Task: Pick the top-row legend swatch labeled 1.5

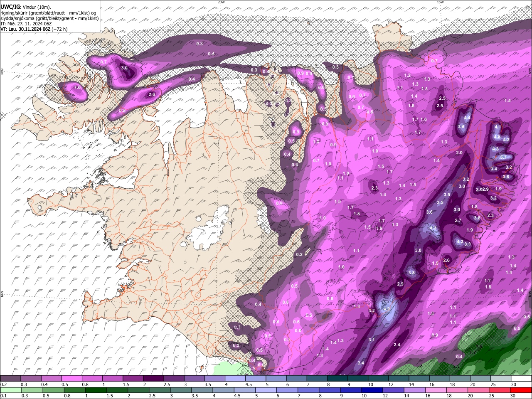Action: 133,378
